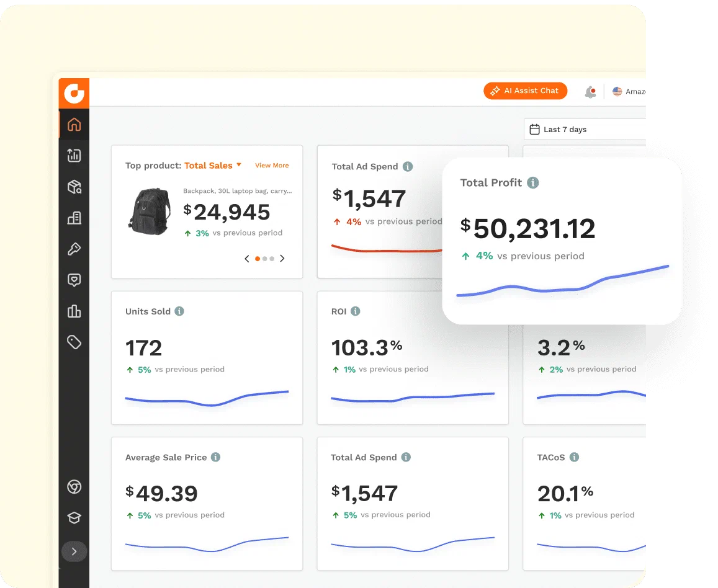
Task: Go to next top product arrow
Action: 282,259
